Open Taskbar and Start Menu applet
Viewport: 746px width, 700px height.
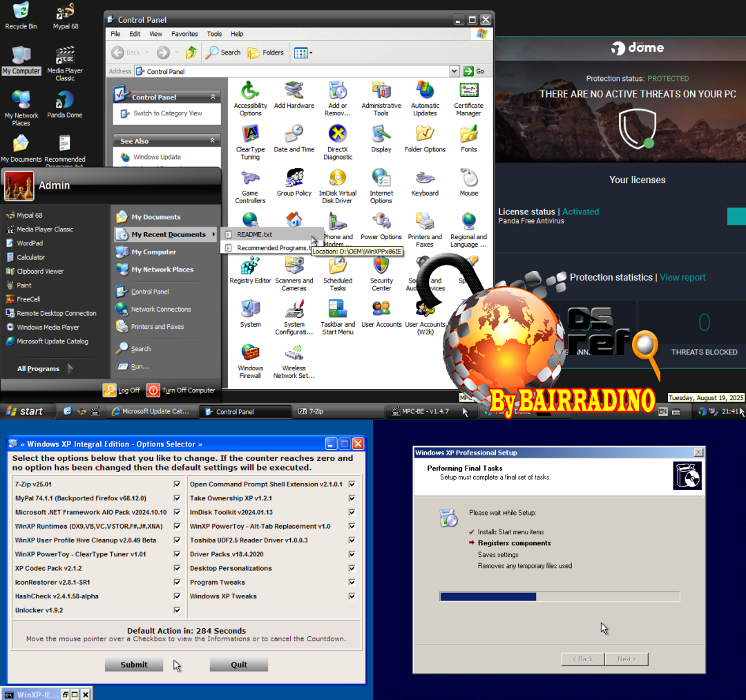338,317
